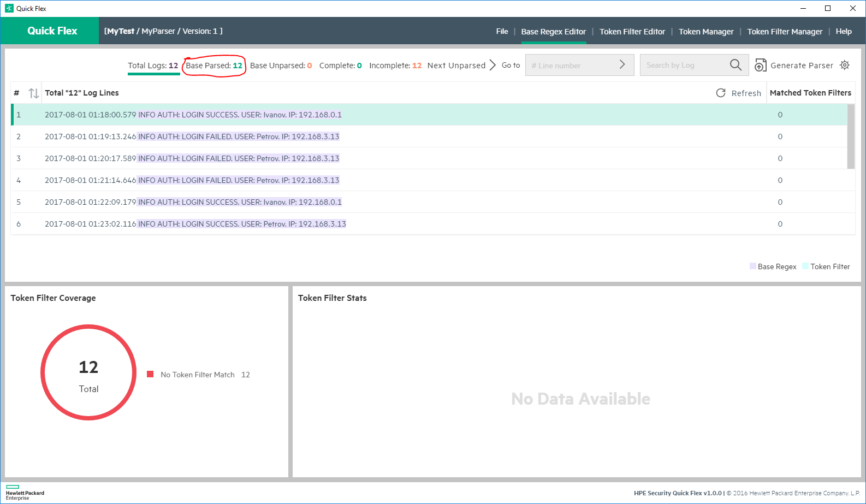Screen dimensions: 866x504
Task: Click the Refresh circular arrow icon
Action: pyautogui.click(x=721, y=93)
